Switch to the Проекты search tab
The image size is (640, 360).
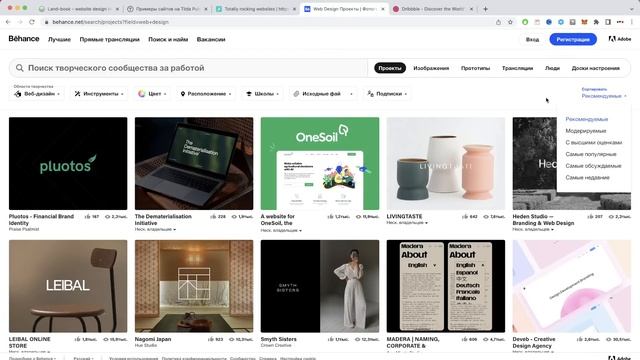[390, 68]
